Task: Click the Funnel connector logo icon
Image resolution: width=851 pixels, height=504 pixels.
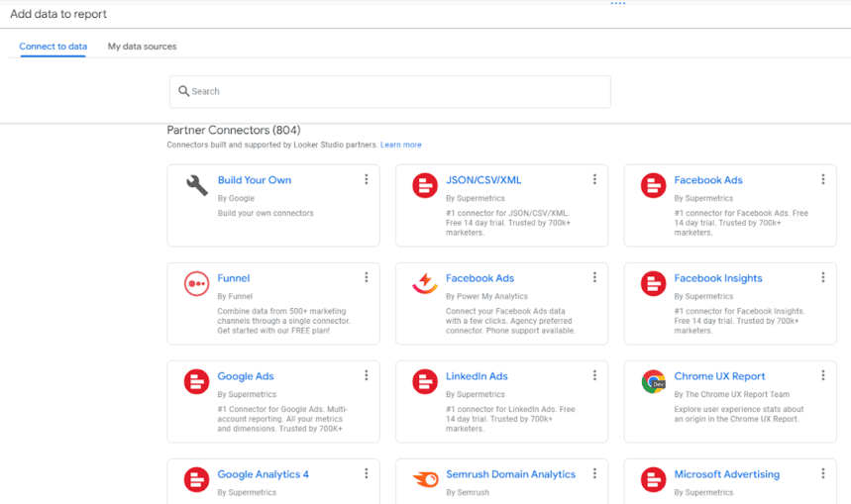Action: 196,284
